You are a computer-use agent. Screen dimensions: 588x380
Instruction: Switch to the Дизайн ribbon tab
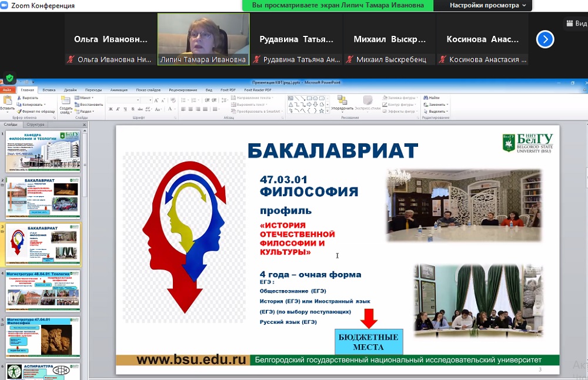click(70, 90)
